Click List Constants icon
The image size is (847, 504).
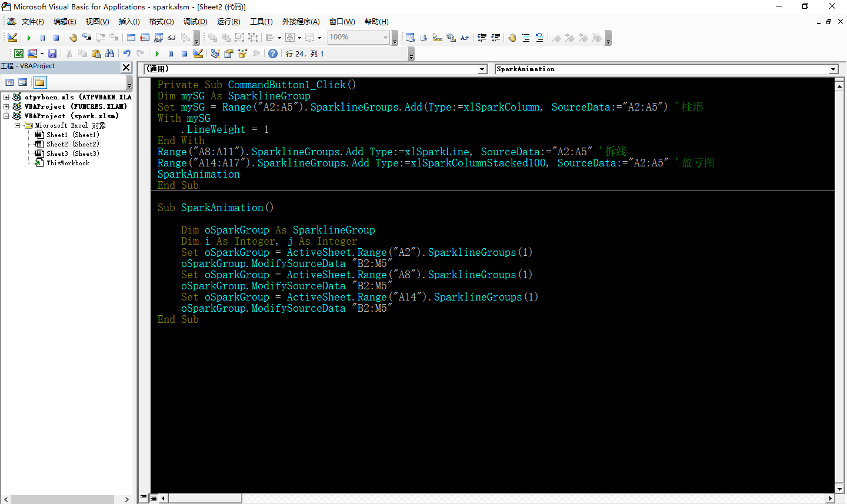pyautogui.click(x=423, y=37)
